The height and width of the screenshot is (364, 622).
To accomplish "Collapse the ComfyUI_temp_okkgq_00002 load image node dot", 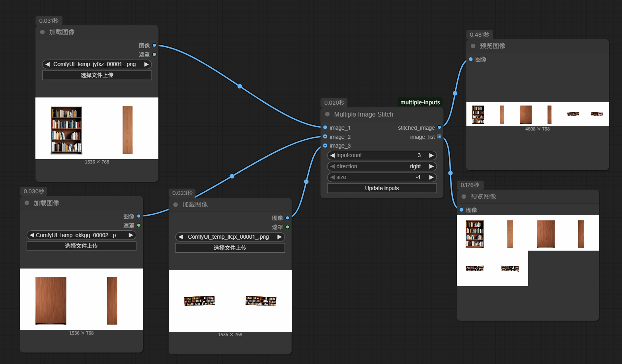I will click(27, 203).
